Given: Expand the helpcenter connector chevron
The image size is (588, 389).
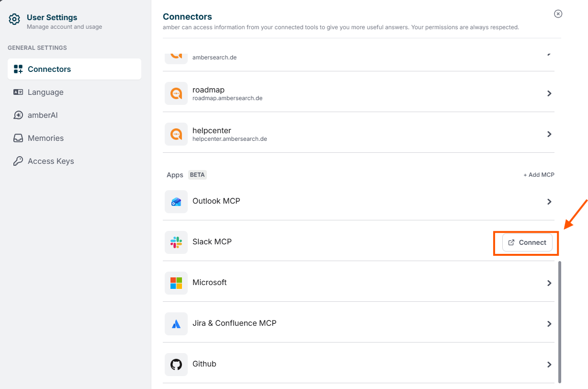Looking at the screenshot, I should [x=549, y=134].
